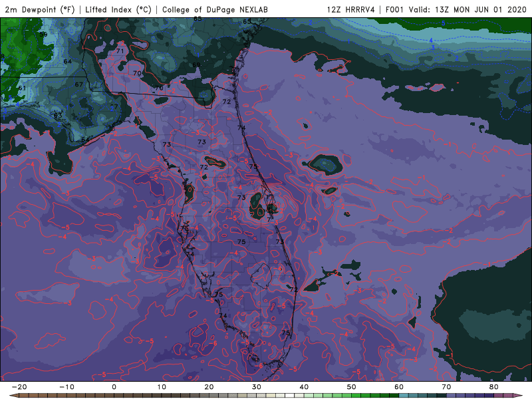Click the "Lifted Index (°C)" title text
532x399 pixels.
click(118, 9)
